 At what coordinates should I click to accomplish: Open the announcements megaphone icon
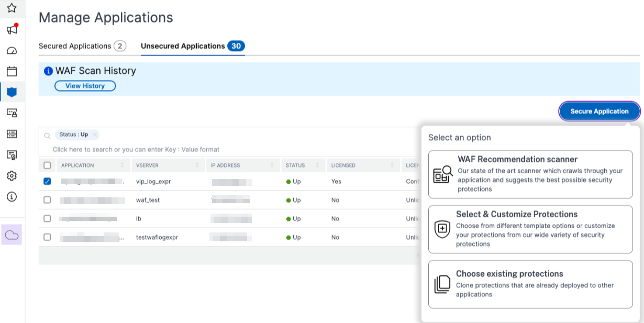click(12, 29)
